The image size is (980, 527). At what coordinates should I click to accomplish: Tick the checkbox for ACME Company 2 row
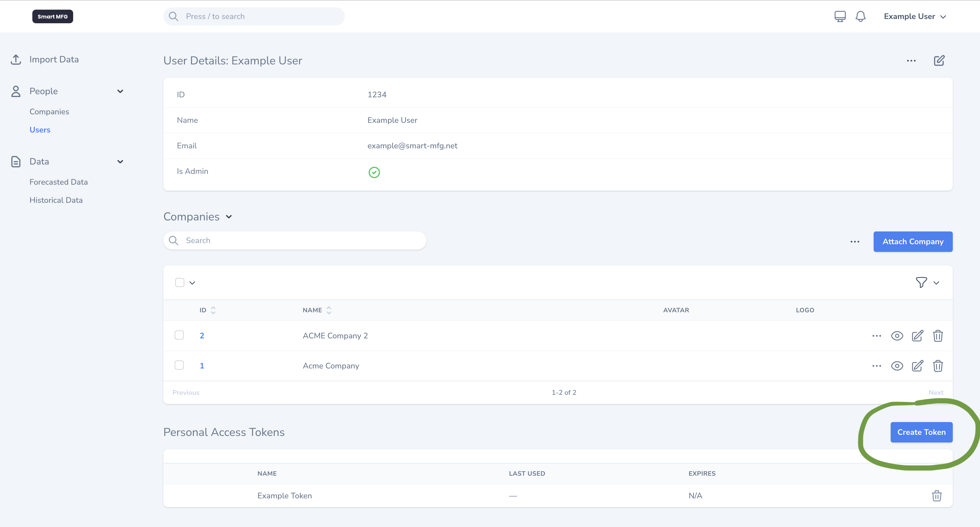pos(179,335)
